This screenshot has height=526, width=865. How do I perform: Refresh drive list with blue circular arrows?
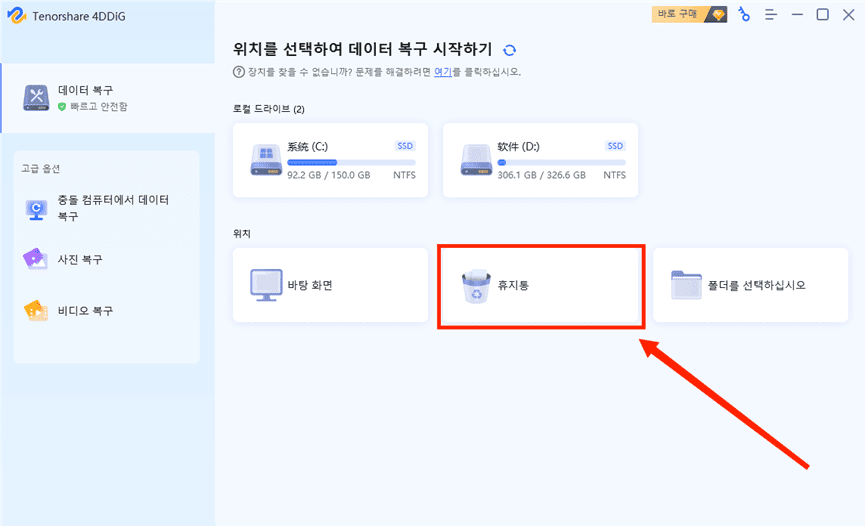coord(509,50)
